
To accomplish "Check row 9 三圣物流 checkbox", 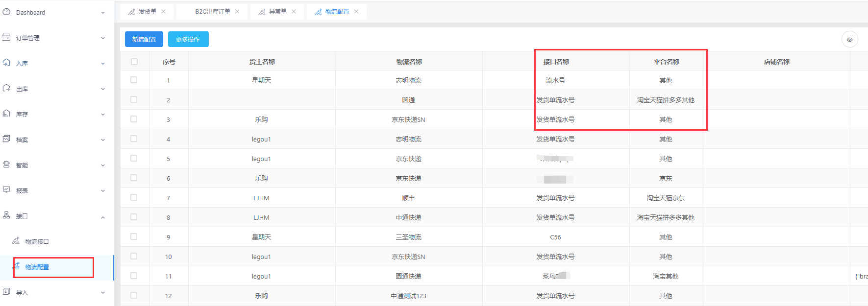I will tap(134, 236).
